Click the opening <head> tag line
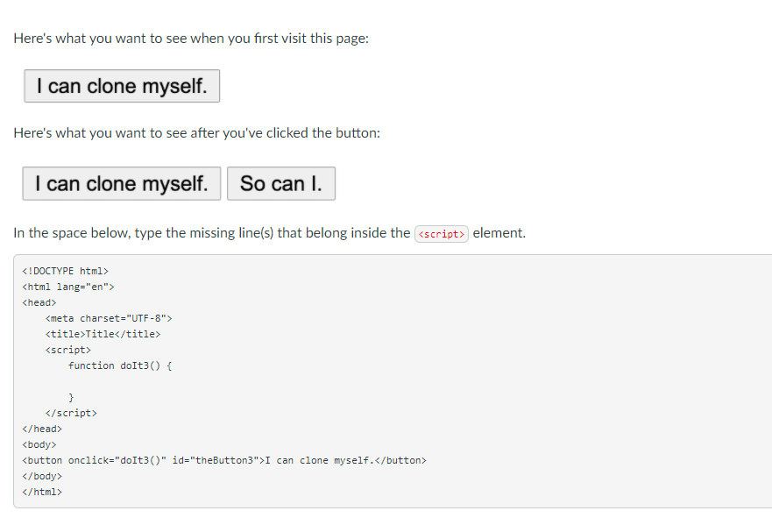 click(39, 301)
